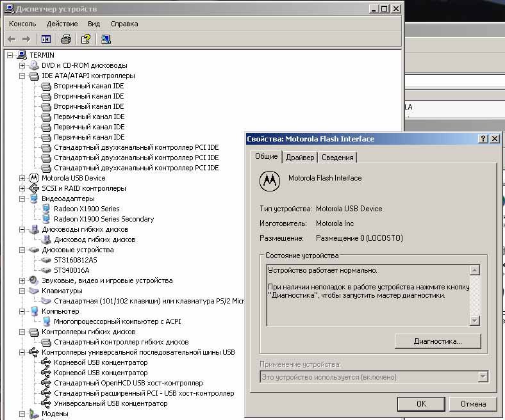
Task: Click the IDE ATA/ATAPI контроллеры icon
Action: [34, 76]
